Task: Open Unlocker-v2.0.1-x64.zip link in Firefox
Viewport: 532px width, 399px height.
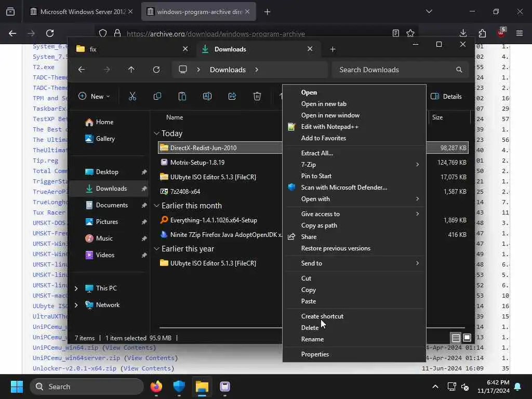Action: click(75, 368)
